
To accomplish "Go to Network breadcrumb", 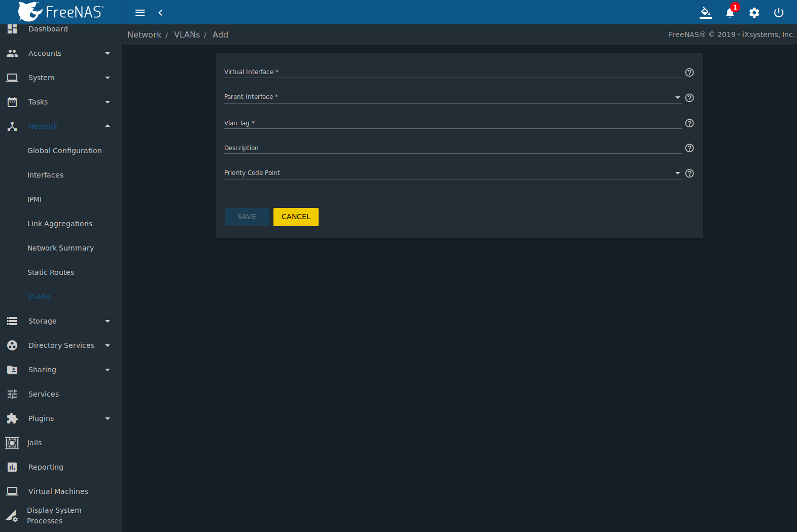I will coord(144,34).
